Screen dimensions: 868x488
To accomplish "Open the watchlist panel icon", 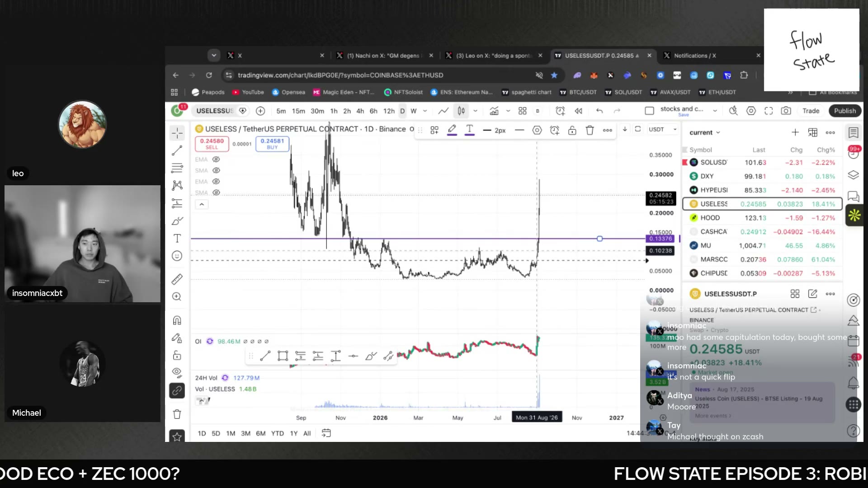I will (854, 132).
